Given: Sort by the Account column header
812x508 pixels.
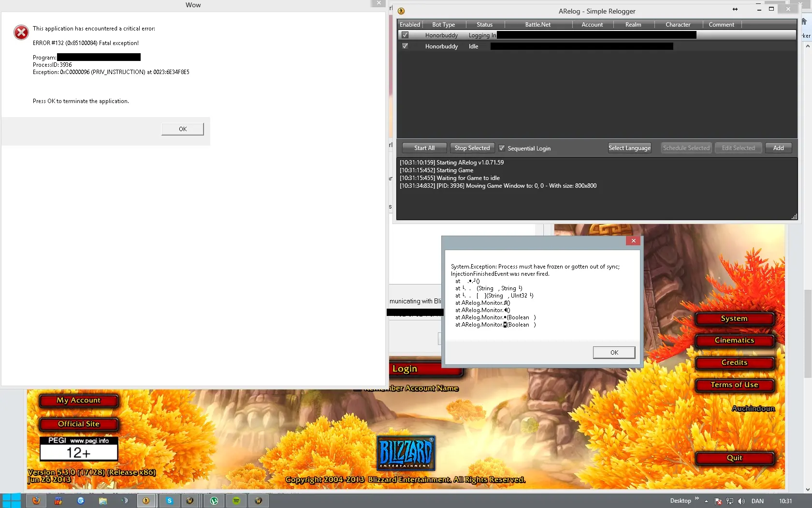Looking at the screenshot, I should point(592,25).
